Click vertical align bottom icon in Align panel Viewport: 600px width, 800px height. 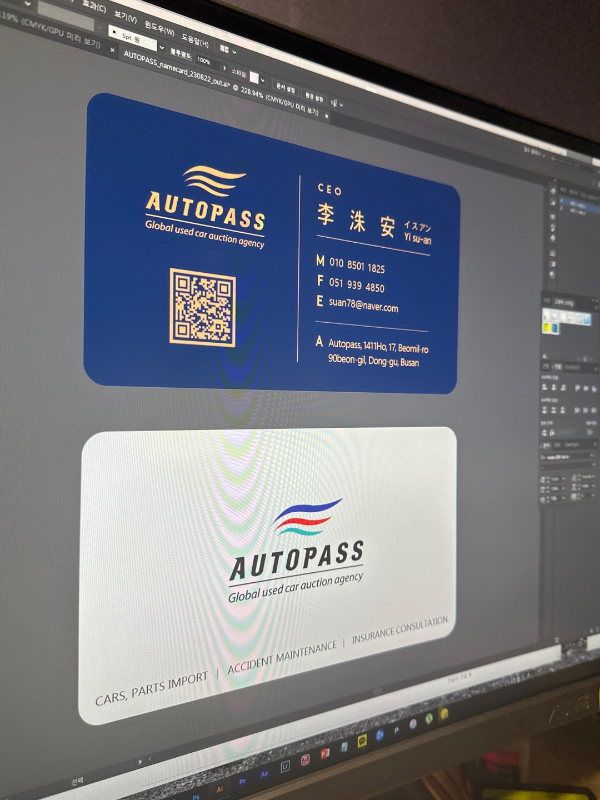click(x=594, y=388)
